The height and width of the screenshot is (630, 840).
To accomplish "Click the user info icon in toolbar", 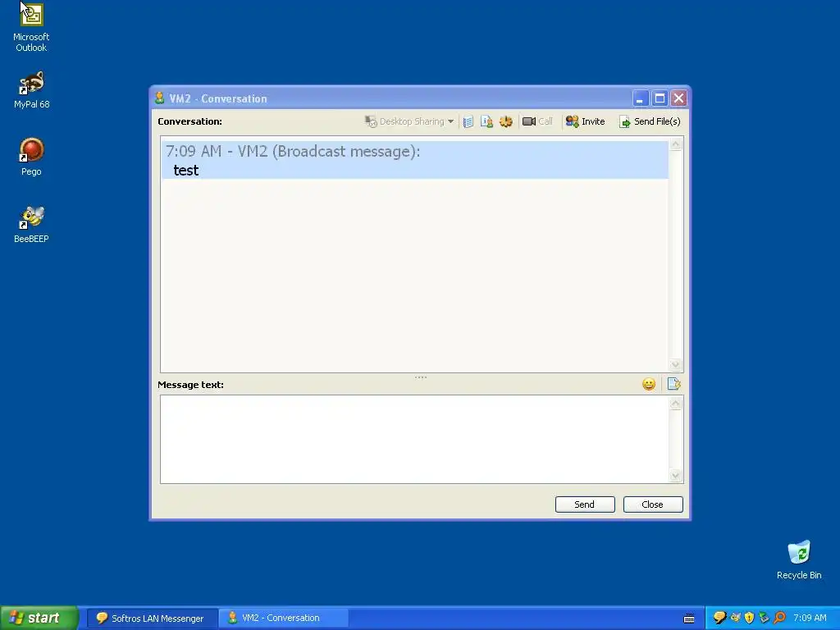I will pyautogui.click(x=487, y=121).
